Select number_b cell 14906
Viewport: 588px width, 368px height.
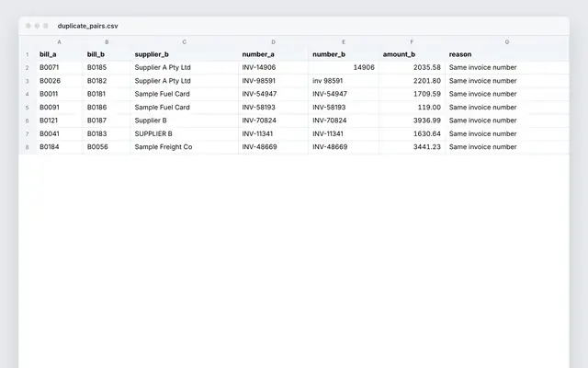tap(344, 67)
